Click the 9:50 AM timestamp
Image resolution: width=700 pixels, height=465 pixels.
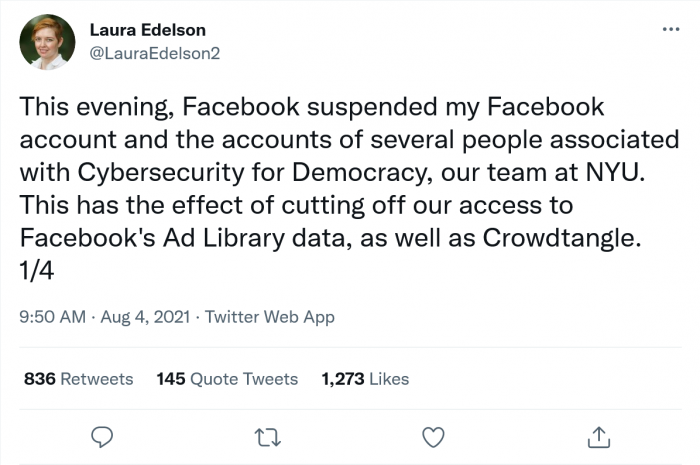pos(53,317)
